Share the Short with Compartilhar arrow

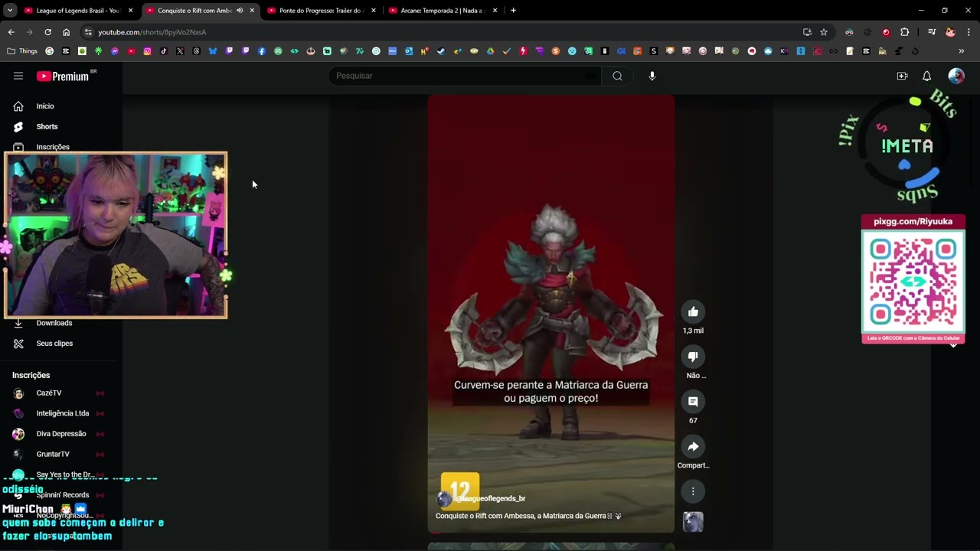point(693,447)
